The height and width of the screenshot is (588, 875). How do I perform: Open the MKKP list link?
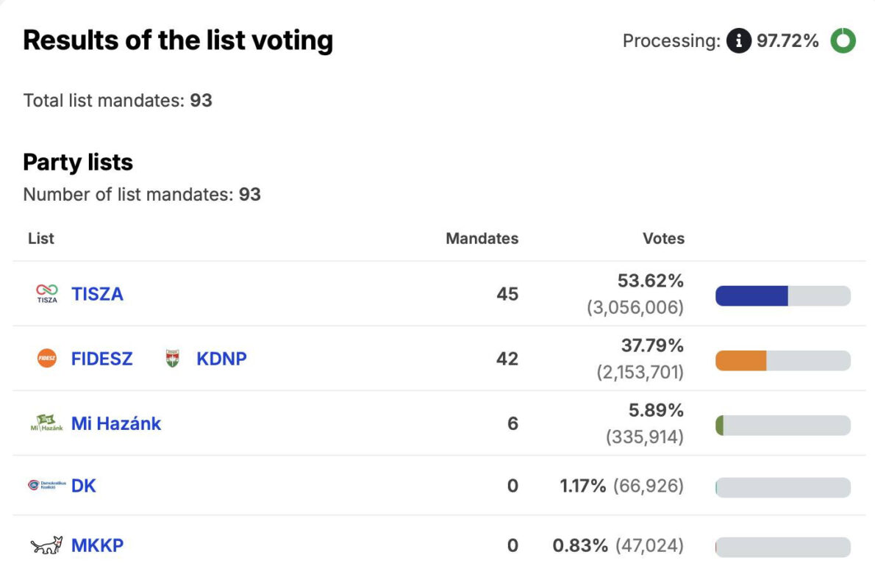[x=97, y=545]
